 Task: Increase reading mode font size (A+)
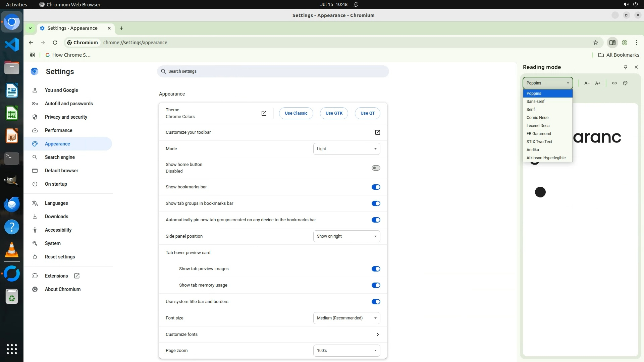[598, 83]
